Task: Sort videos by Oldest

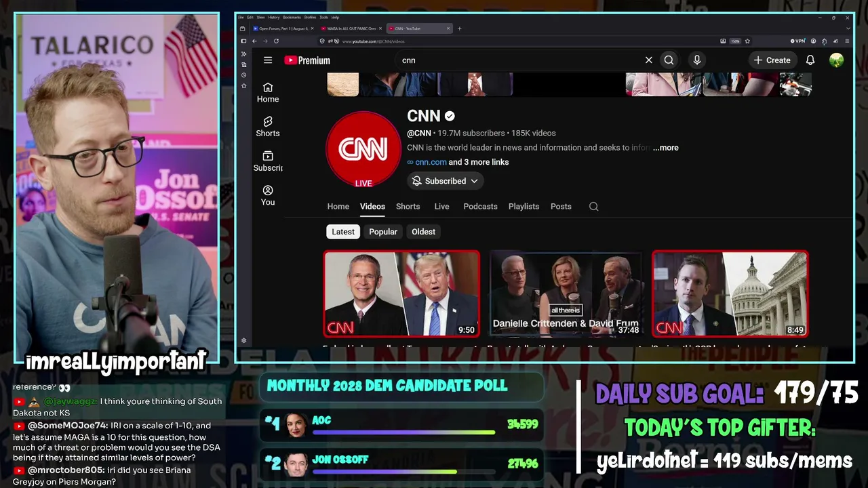Action: (x=423, y=232)
